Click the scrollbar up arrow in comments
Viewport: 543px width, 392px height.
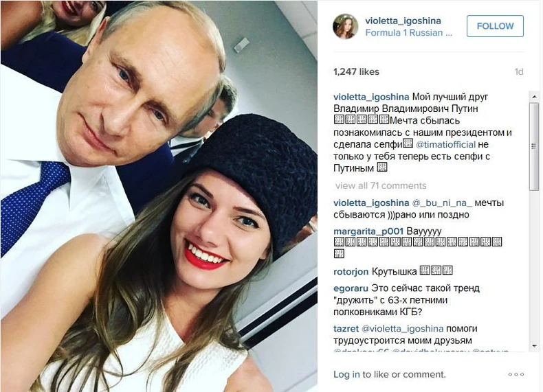point(534,97)
